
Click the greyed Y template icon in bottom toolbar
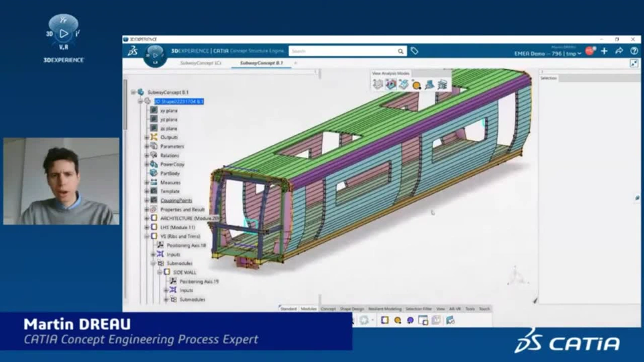436,320
